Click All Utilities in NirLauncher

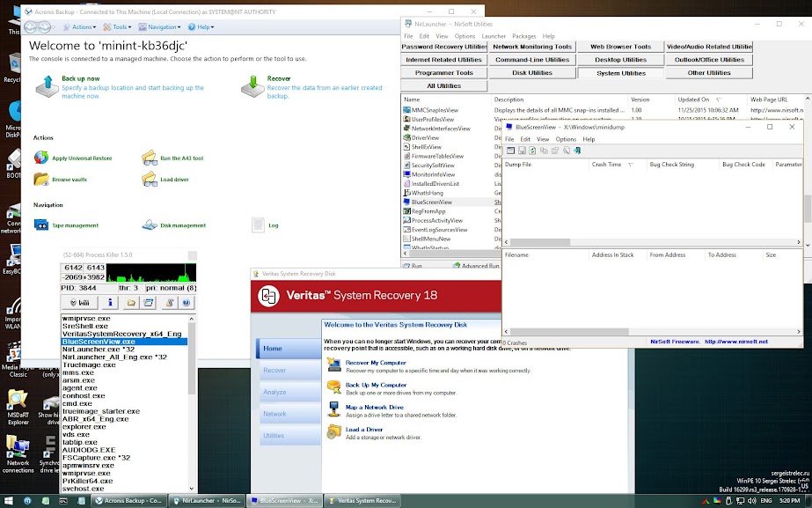click(444, 86)
